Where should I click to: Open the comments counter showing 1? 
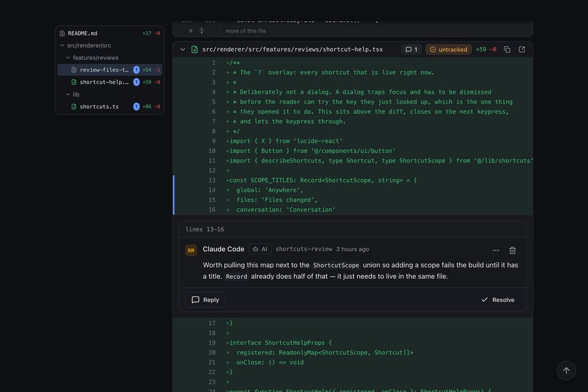412,50
